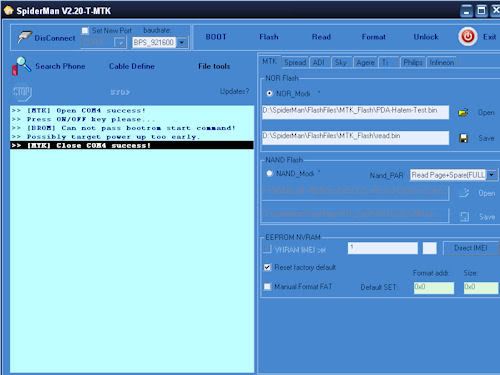Click the small box beside IMEI field
Image resolution: width=500 pixels, height=375 pixels.
[x=430, y=248]
